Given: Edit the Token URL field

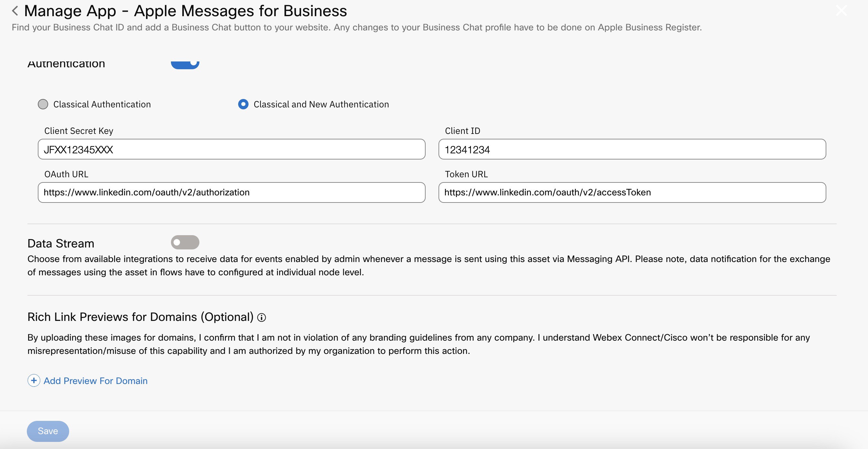Looking at the screenshot, I should pyautogui.click(x=632, y=192).
